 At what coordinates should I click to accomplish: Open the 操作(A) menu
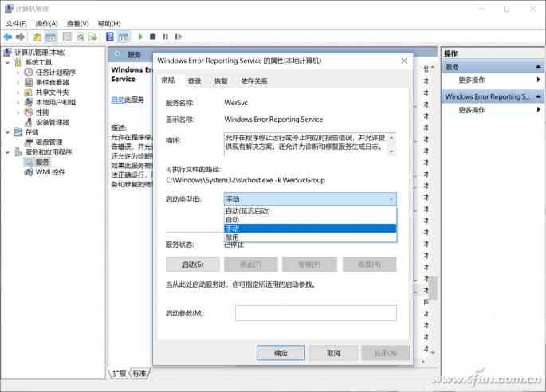[47, 23]
